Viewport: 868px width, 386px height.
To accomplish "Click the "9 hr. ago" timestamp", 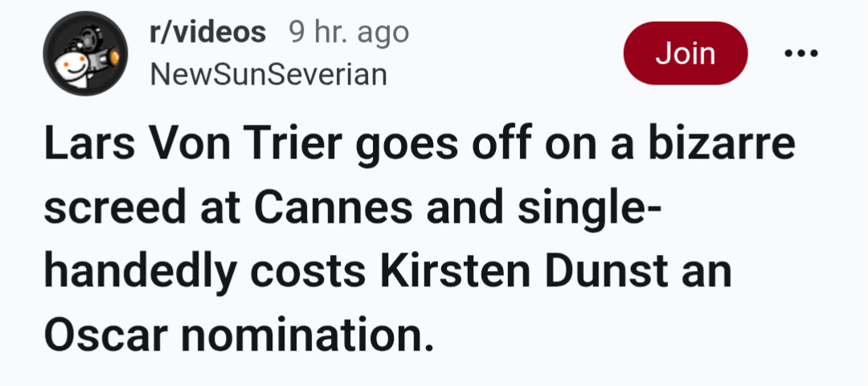I will (x=348, y=33).
